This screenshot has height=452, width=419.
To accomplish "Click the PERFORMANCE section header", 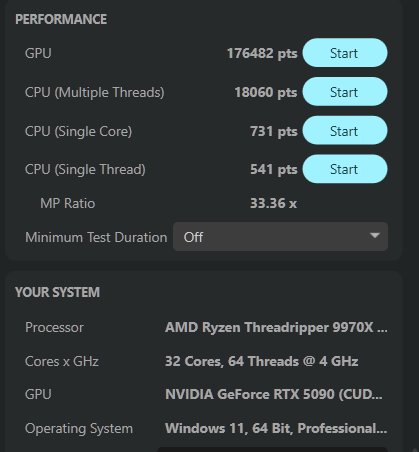I will click(x=61, y=19).
